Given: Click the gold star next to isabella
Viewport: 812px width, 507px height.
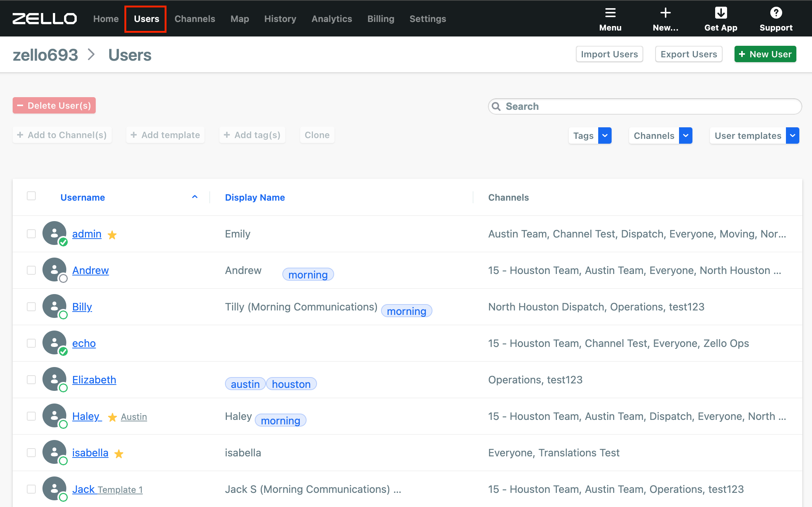Looking at the screenshot, I should point(119,454).
